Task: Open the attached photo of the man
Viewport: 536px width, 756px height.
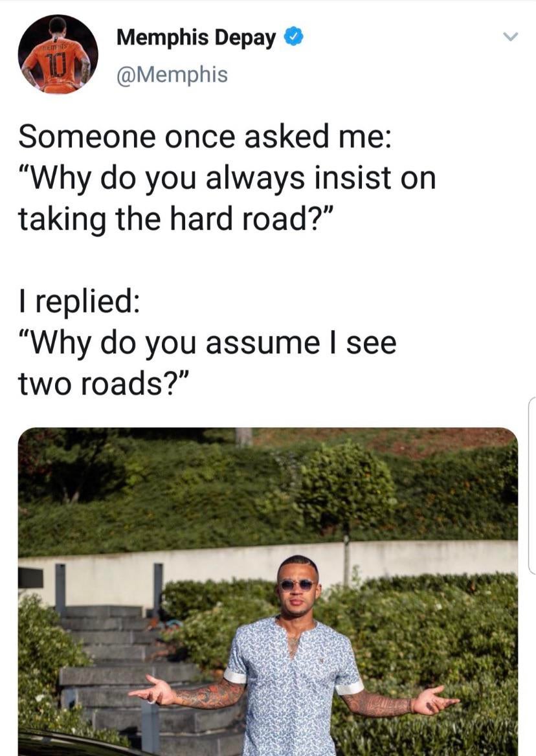Action: (x=268, y=592)
